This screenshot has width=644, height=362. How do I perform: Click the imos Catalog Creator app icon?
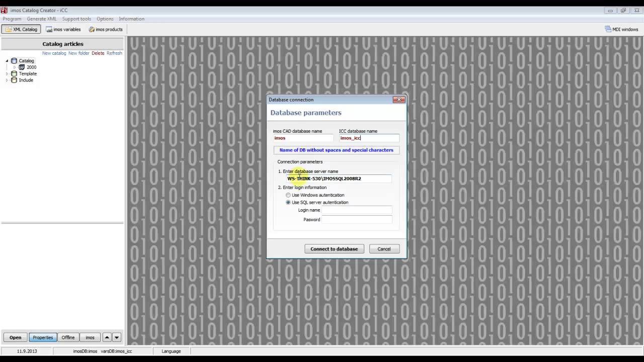click(x=4, y=10)
